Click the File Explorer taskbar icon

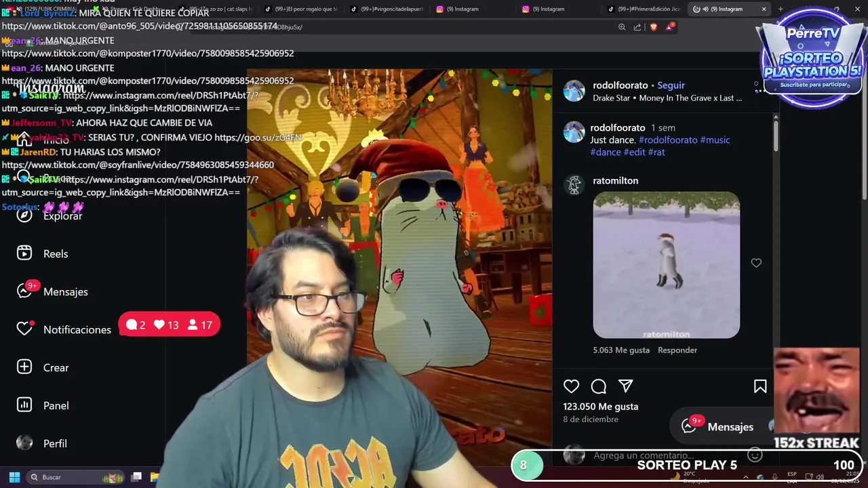coord(154,477)
